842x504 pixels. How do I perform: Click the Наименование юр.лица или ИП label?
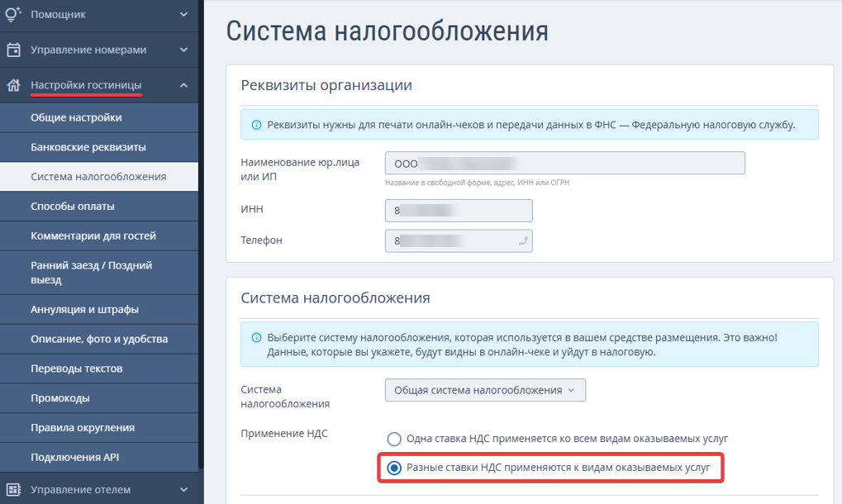(x=300, y=169)
